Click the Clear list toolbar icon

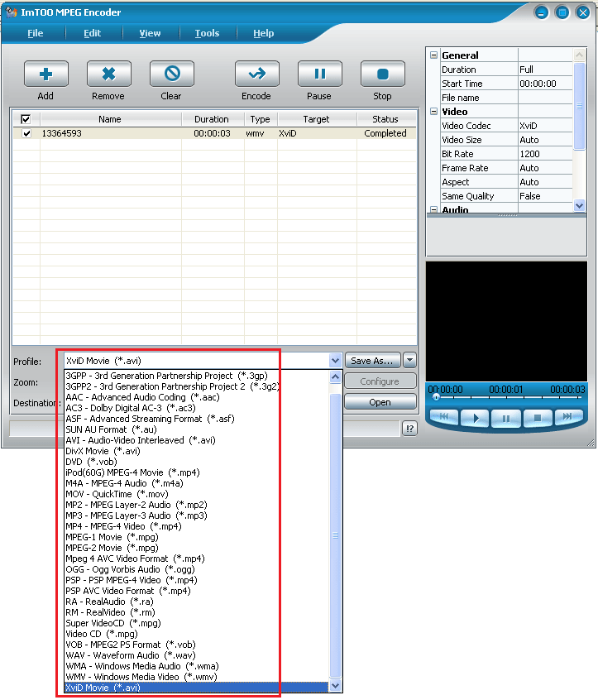[172, 74]
